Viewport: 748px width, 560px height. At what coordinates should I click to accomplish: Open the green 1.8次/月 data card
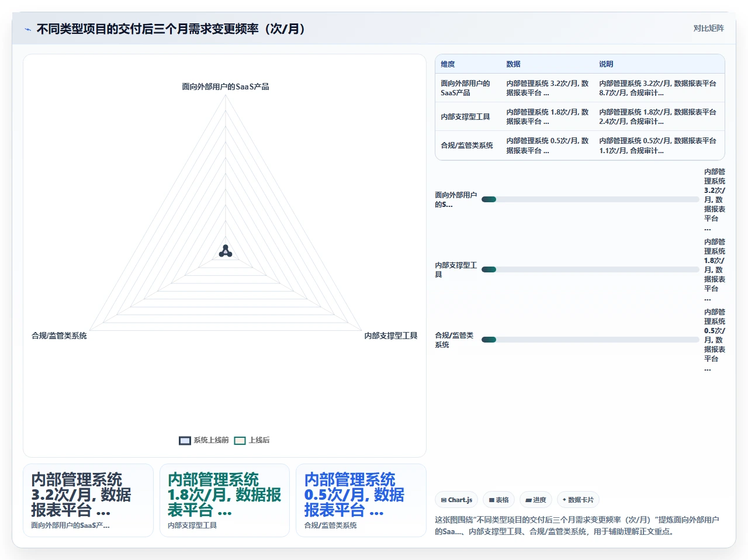(225, 500)
